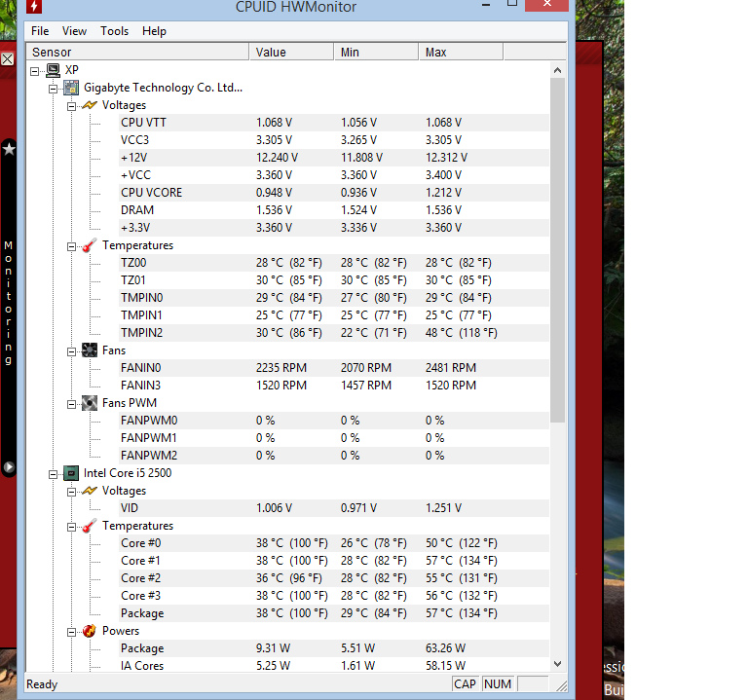
Task: Click the CAP status bar indicator
Action: (x=466, y=684)
